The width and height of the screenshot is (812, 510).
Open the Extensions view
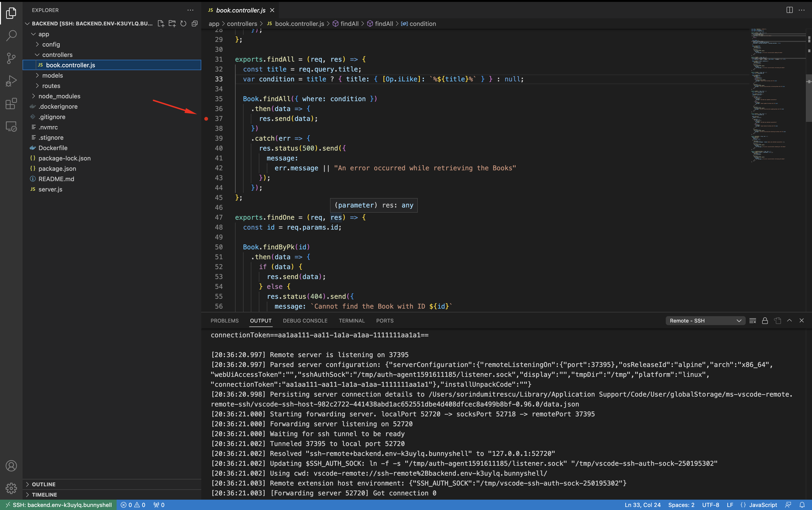coord(11,104)
